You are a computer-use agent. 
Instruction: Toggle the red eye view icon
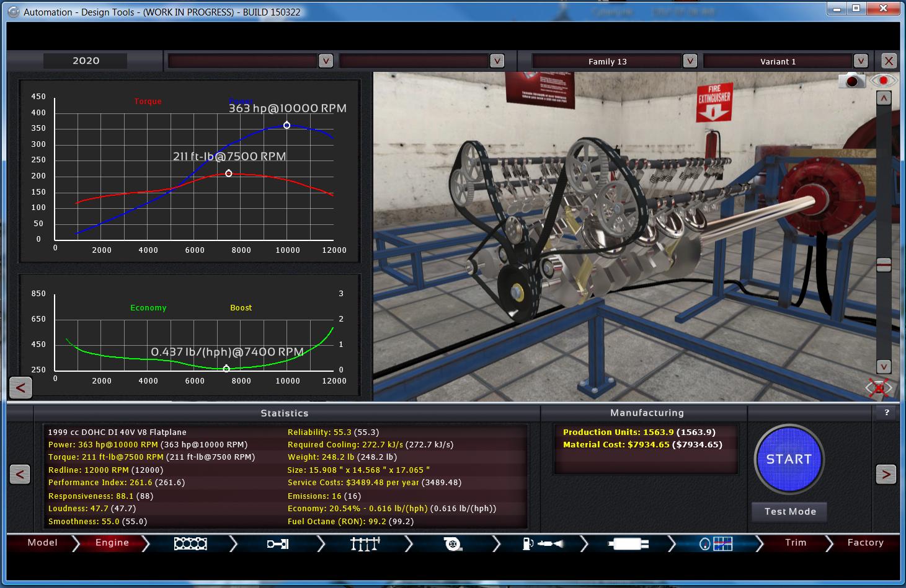884,81
